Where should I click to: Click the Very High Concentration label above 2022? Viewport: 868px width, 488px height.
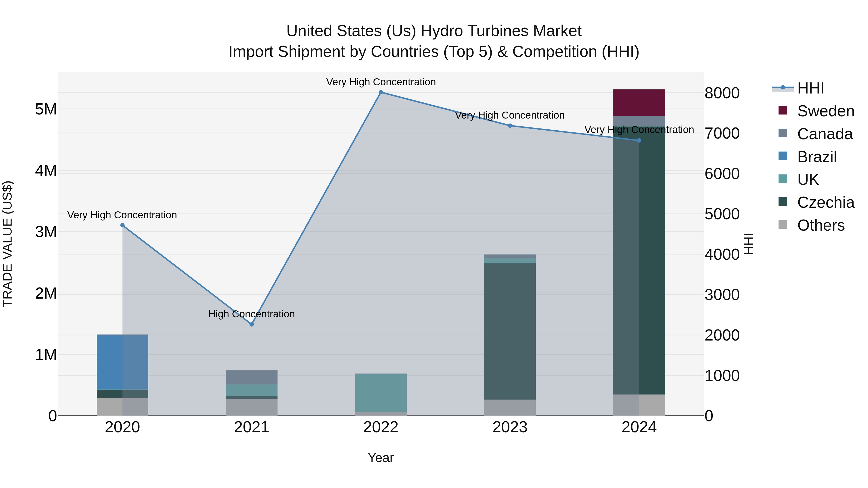[x=381, y=82]
